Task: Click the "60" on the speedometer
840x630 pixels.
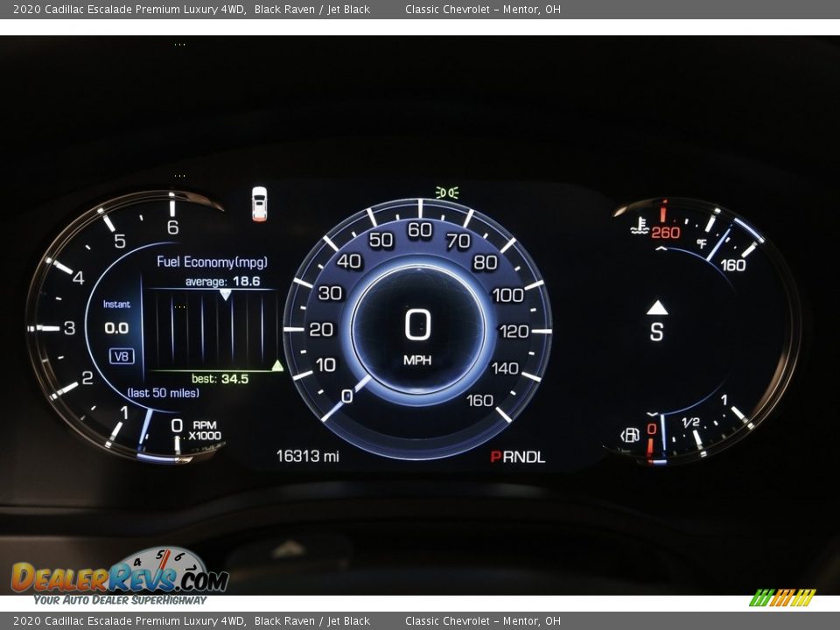Action: pos(419,230)
